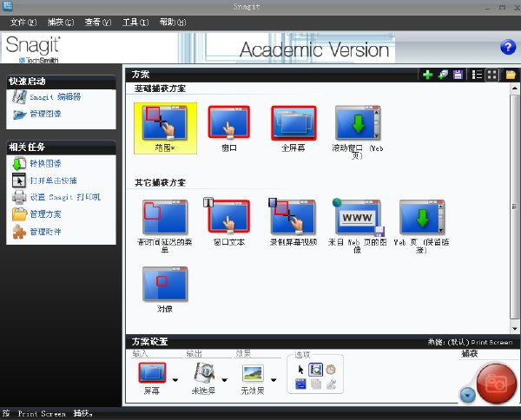Open the organize profiles folder icon

coord(511,75)
